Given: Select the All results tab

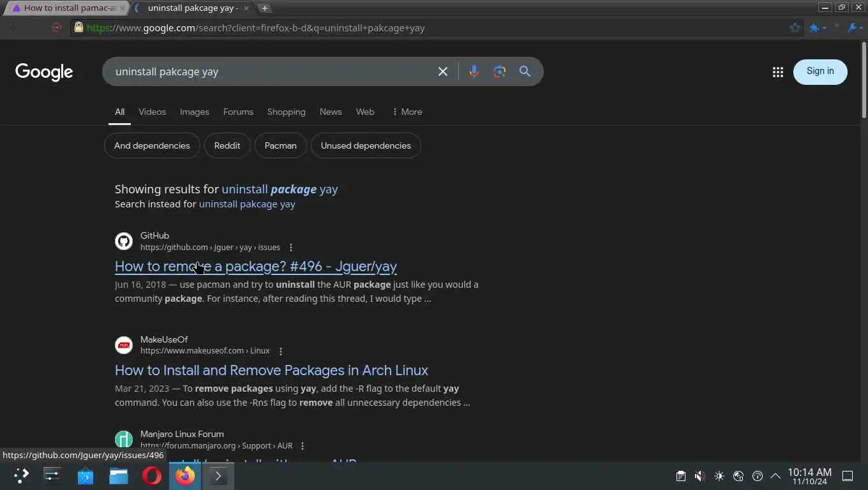Looking at the screenshot, I should tap(119, 112).
